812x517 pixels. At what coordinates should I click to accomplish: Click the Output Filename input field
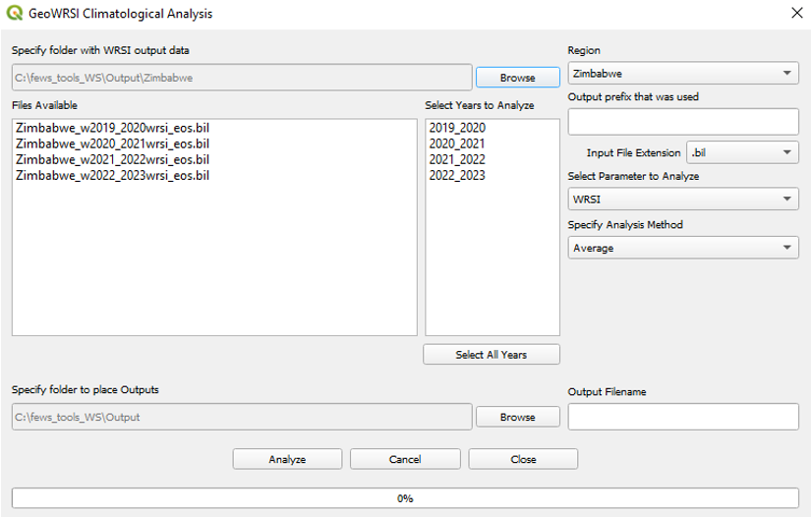click(x=682, y=417)
